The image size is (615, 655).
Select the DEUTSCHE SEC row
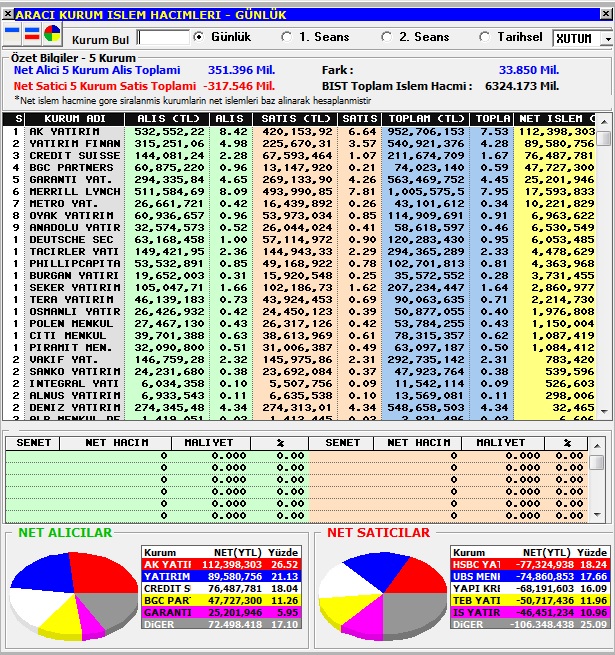(x=299, y=240)
